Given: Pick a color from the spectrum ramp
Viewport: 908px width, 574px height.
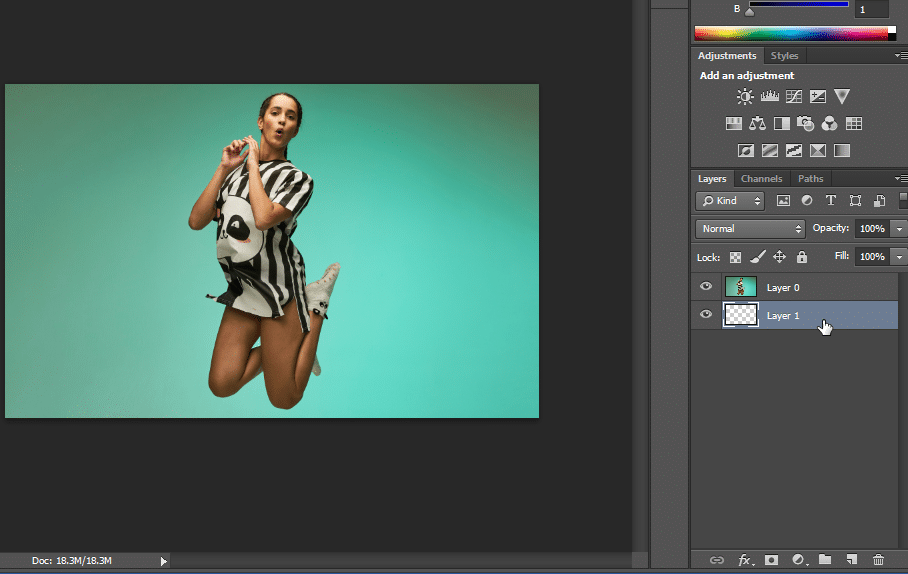Looking at the screenshot, I should click(x=791, y=34).
